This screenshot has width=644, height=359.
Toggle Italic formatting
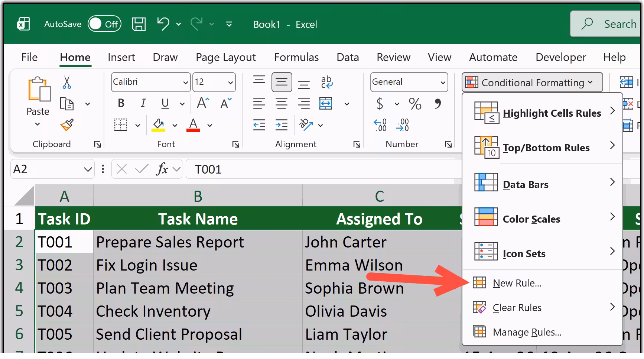(x=143, y=103)
